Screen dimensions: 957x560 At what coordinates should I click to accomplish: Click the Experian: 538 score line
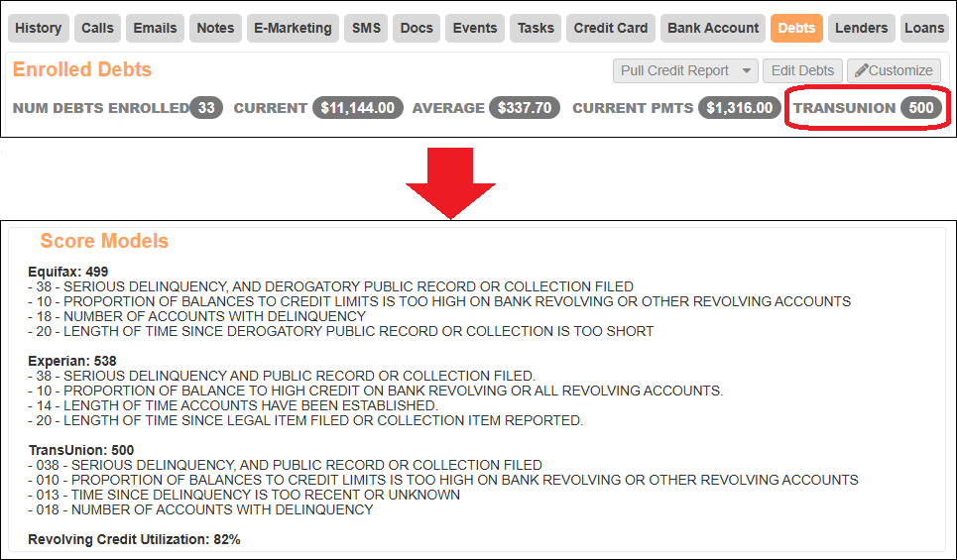(x=72, y=361)
